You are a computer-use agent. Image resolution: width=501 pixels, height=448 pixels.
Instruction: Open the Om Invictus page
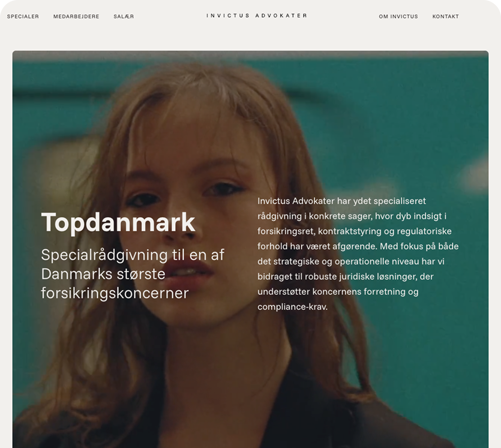398,16
